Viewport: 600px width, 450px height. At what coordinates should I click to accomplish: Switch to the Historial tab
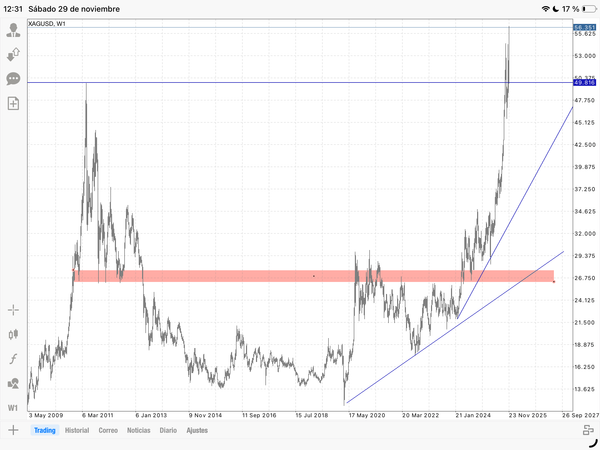pos(77,430)
